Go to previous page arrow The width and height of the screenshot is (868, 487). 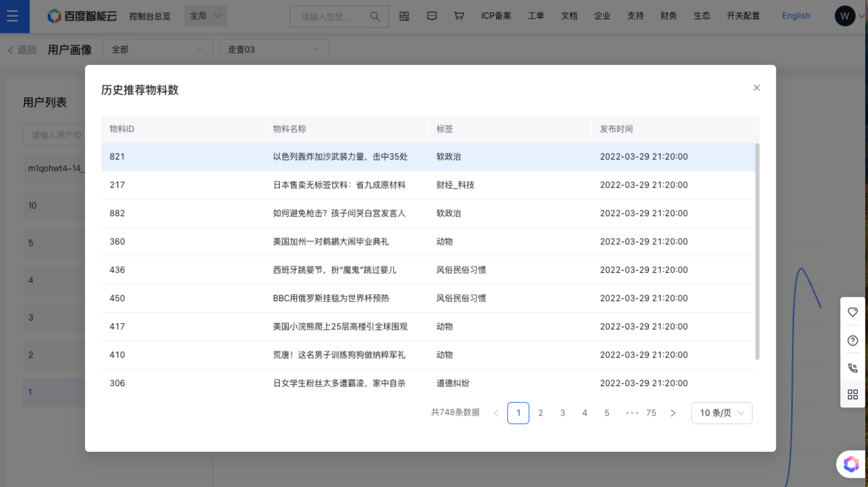click(x=496, y=413)
